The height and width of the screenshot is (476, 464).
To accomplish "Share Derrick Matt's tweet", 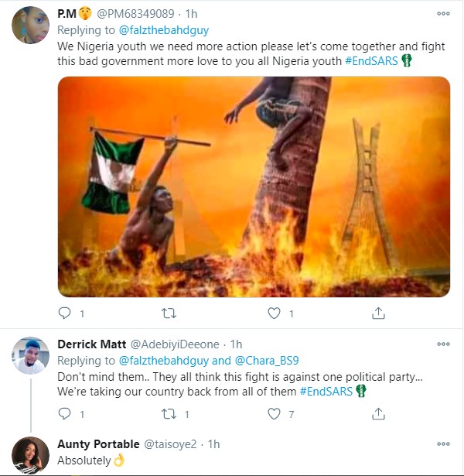I will [x=378, y=414].
